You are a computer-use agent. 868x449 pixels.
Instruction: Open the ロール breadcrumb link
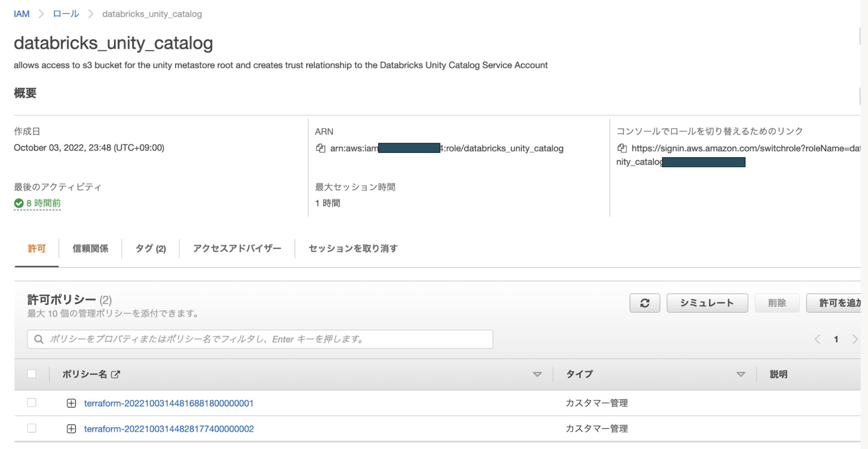(x=66, y=14)
